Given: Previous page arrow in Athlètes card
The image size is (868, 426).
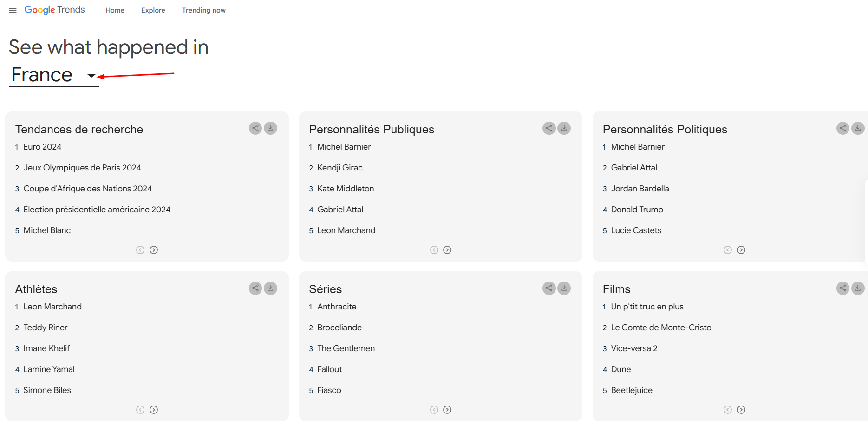Looking at the screenshot, I should pyautogui.click(x=140, y=410).
